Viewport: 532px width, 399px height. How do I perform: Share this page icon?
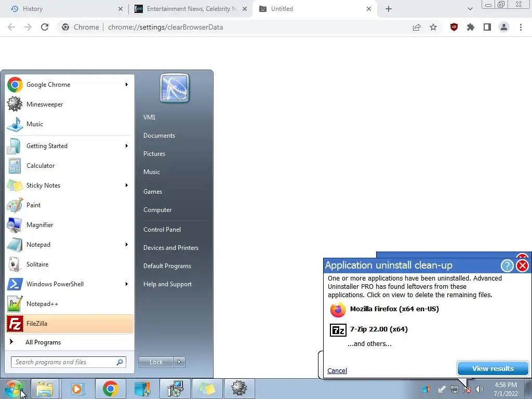tap(417, 27)
